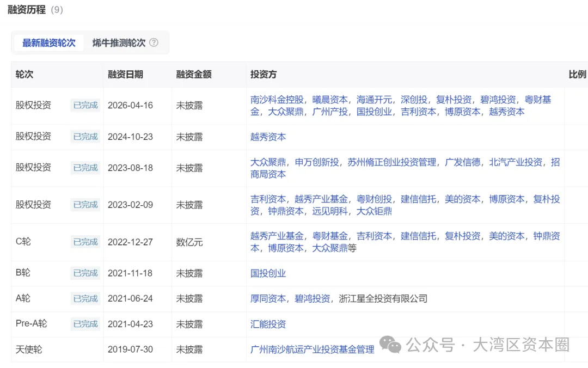Click the 已完成 badge in the B轮 row
The width and height of the screenshot is (588, 368).
pyautogui.click(x=85, y=273)
